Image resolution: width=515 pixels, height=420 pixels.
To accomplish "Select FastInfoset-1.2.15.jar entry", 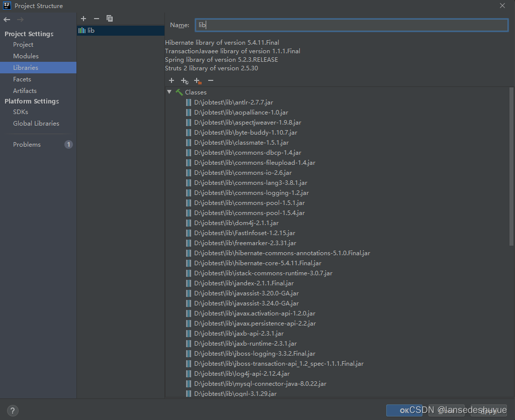I will 245,233.
